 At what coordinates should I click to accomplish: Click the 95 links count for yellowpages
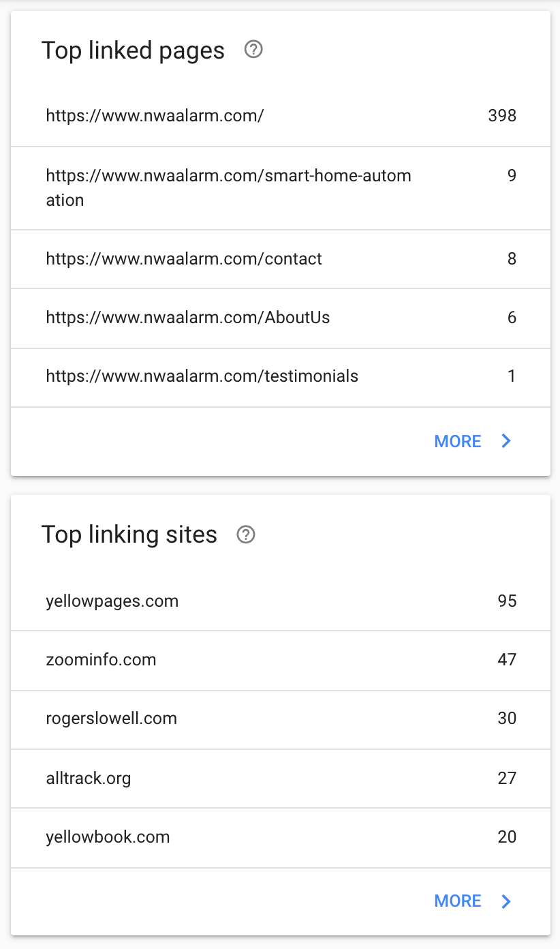tap(507, 601)
